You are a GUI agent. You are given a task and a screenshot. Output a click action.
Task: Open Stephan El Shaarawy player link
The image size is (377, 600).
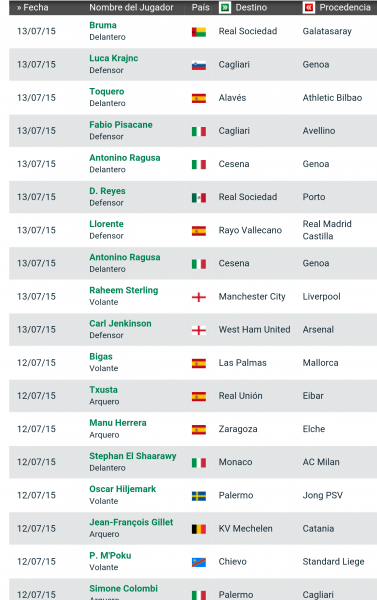[133, 456]
